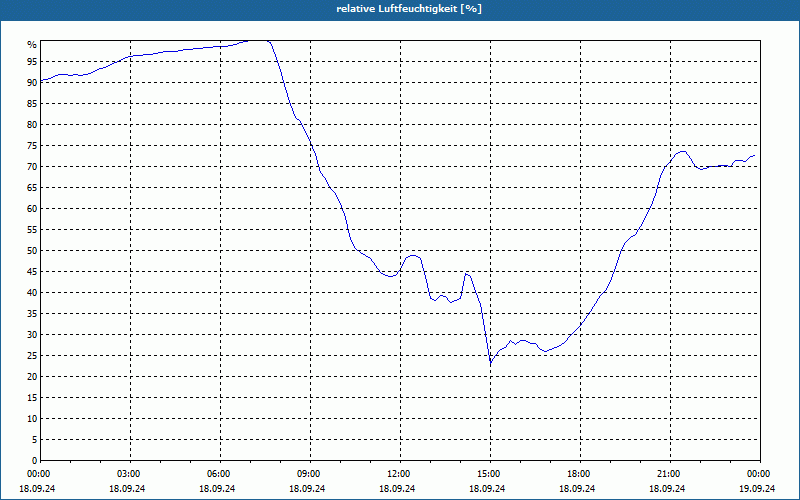Viewport: 800px width, 500px height.
Task: Click the 19.09.24 date label
Action: point(757,488)
